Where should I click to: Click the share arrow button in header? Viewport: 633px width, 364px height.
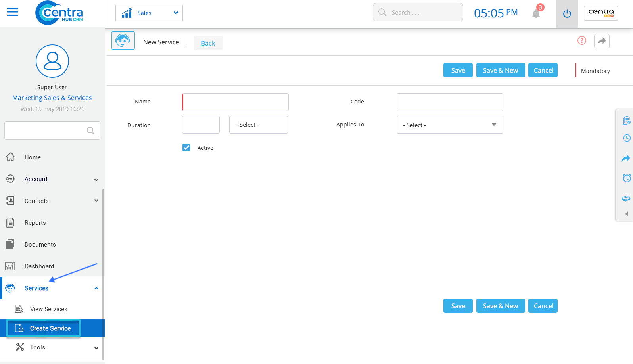point(602,41)
